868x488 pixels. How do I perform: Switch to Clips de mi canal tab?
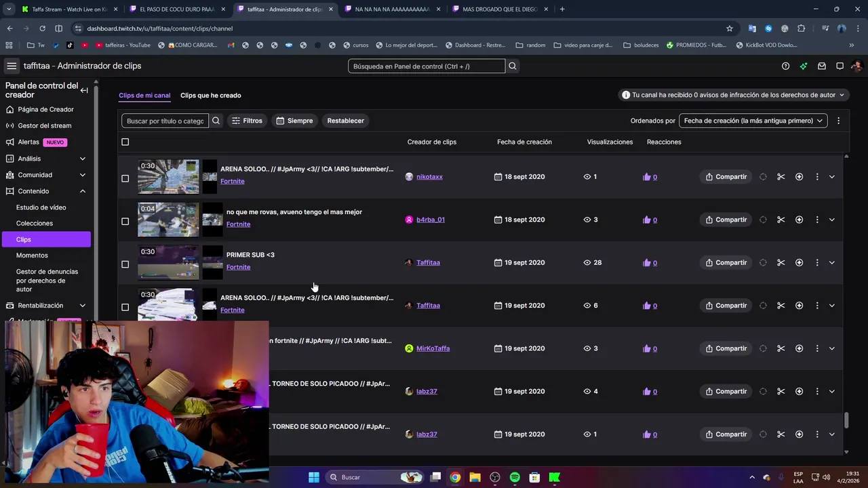[x=144, y=96]
